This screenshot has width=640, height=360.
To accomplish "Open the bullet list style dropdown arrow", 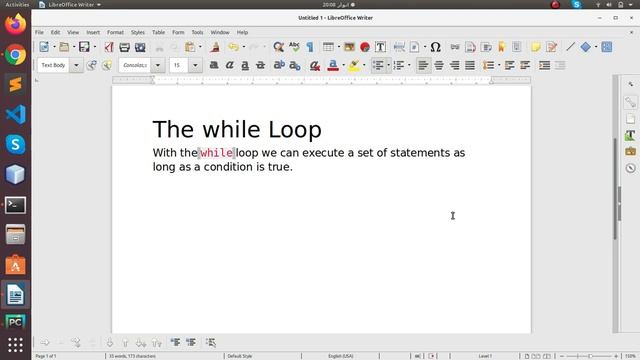I will coord(388,65).
